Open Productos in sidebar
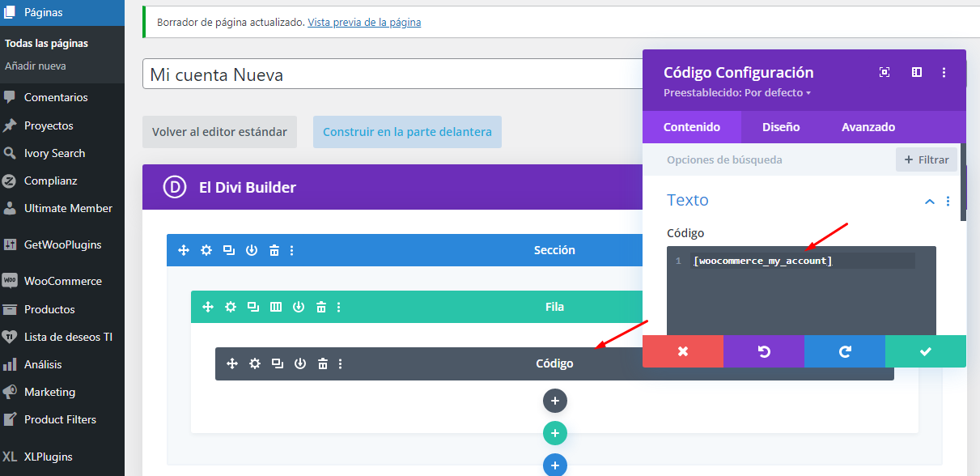The height and width of the screenshot is (476, 980). click(62, 309)
